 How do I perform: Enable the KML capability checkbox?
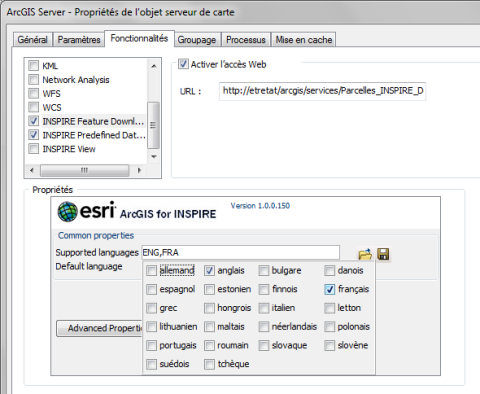(34, 66)
